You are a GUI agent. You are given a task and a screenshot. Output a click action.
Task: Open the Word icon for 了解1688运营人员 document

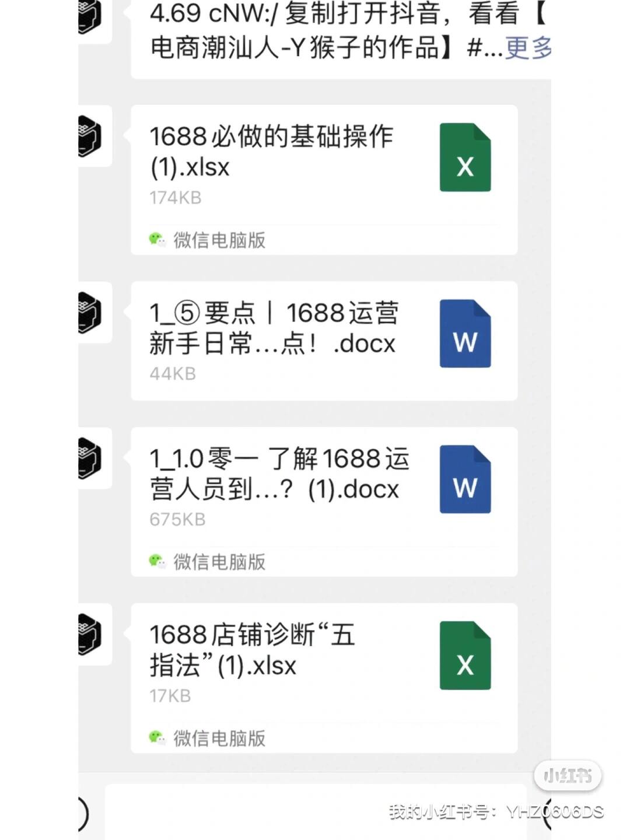tap(465, 479)
